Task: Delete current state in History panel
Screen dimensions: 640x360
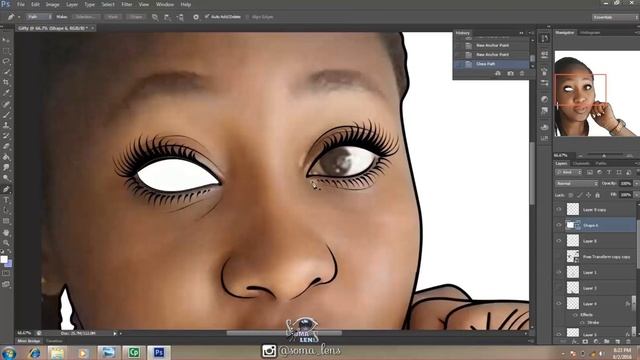Action: coord(522,73)
